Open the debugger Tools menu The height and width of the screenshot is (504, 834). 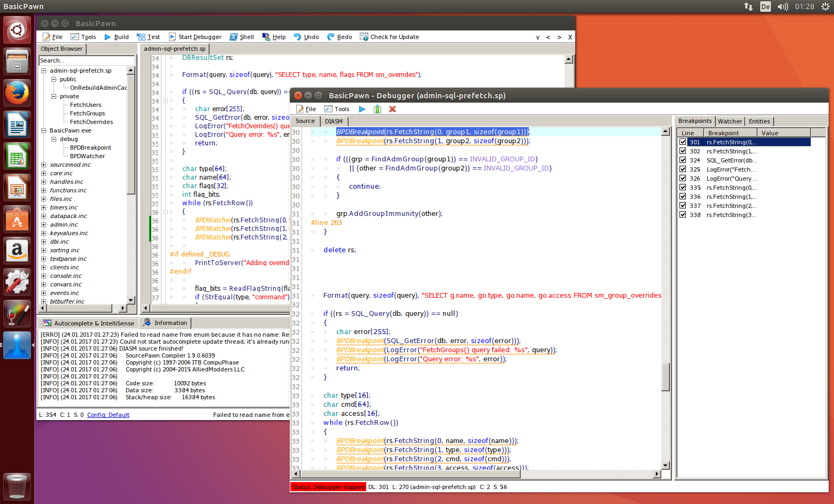point(337,109)
